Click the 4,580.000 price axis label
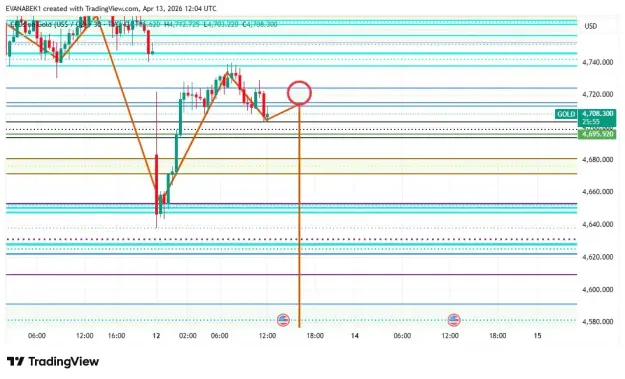 click(x=597, y=322)
